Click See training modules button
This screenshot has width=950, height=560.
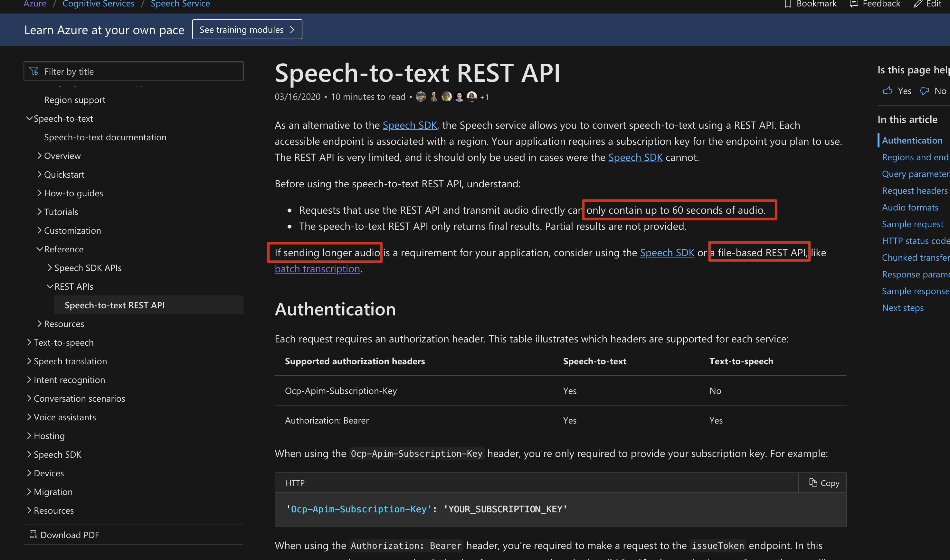click(247, 29)
